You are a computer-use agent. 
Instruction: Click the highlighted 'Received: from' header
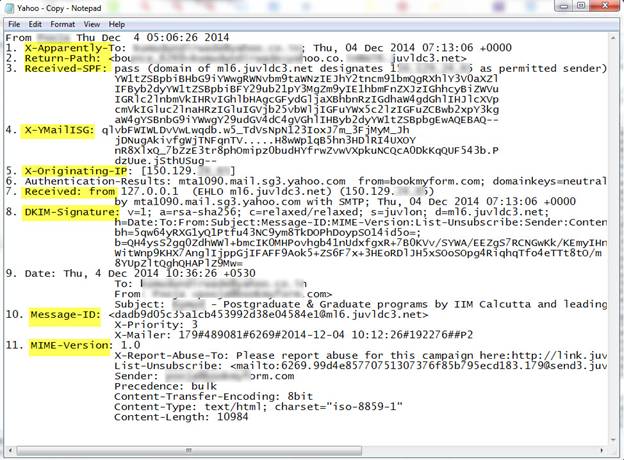click(68, 192)
